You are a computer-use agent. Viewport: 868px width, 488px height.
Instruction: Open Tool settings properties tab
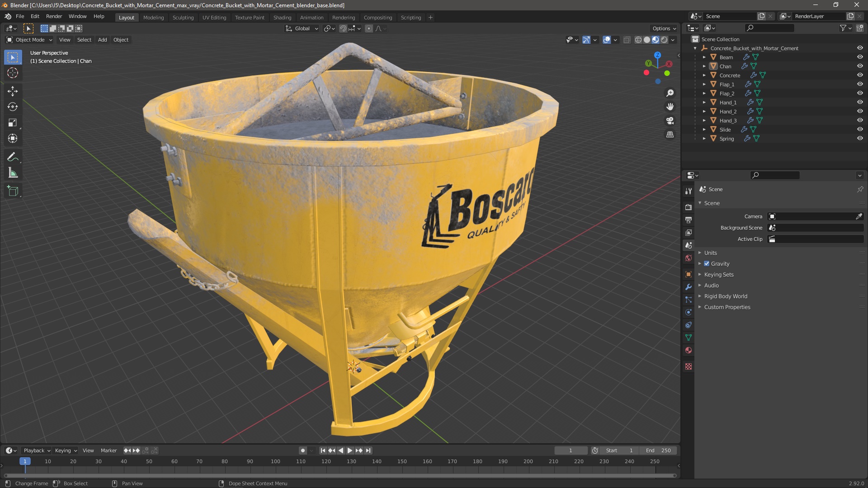click(x=689, y=191)
